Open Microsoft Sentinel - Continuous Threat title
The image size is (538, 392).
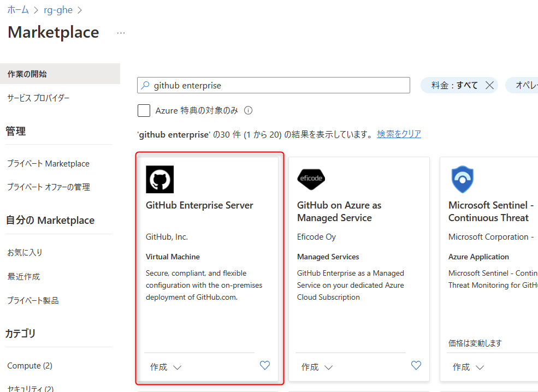point(491,211)
